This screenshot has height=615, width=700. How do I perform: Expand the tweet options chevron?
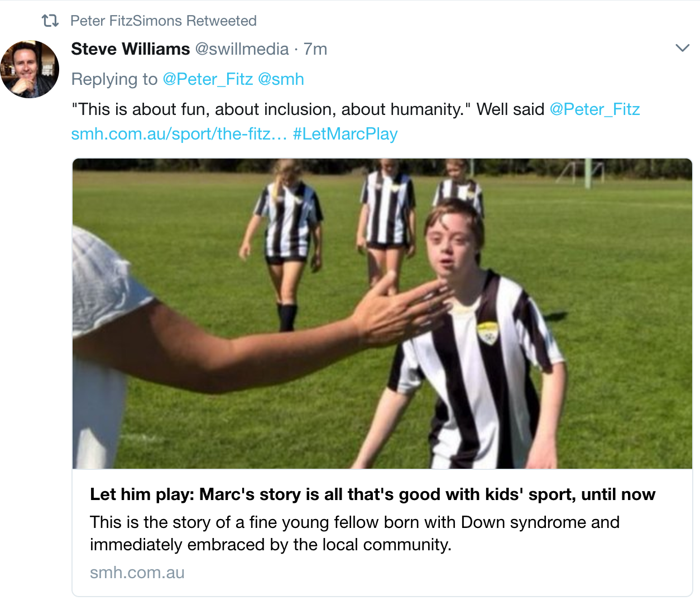pos(682,48)
